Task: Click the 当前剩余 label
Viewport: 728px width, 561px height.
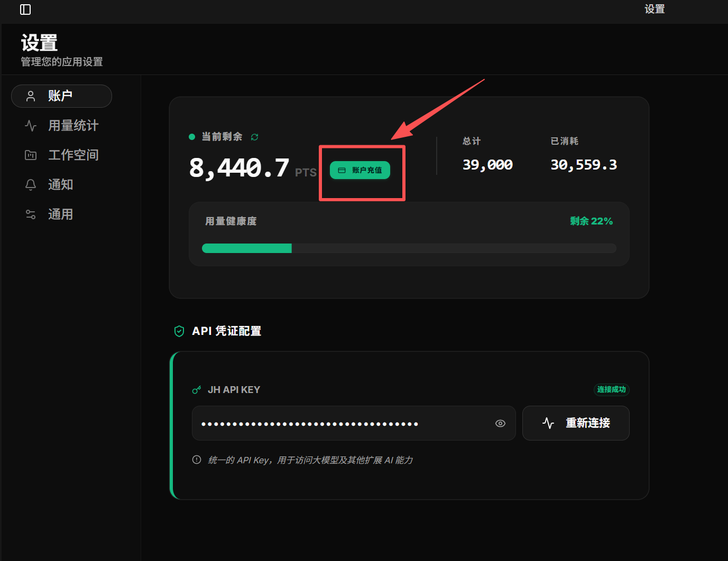Action: pos(222,137)
